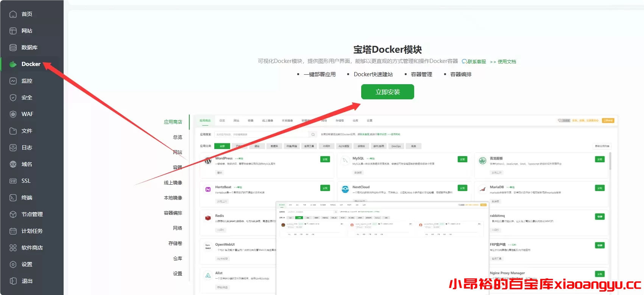Open the WAF firewall icon in sidebar
This screenshot has width=644, height=295.
click(x=13, y=114)
